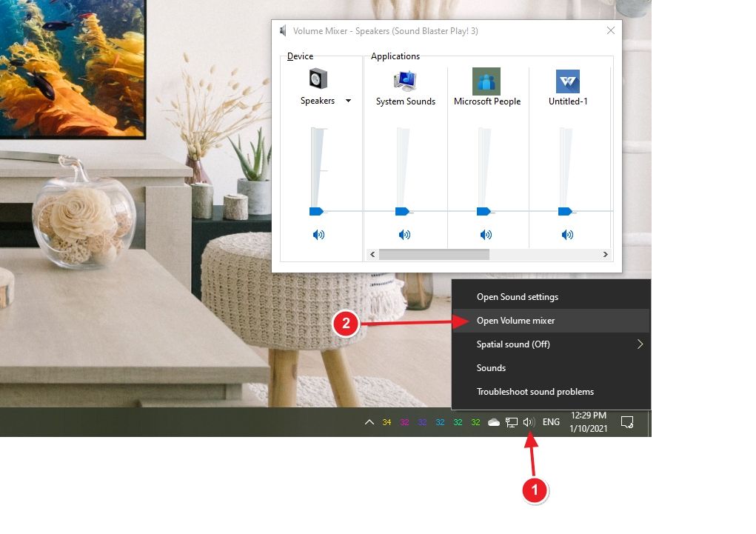
Task: Open the Speakers device dropdown
Action: pos(348,101)
